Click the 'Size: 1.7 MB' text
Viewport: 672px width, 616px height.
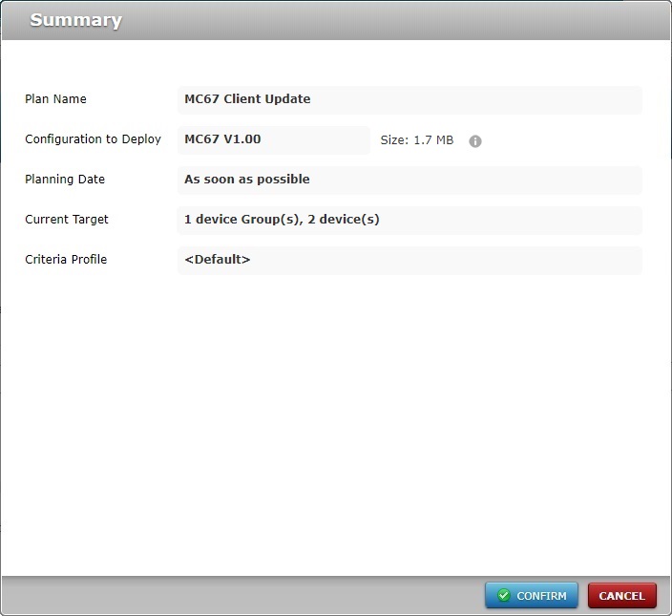click(416, 140)
